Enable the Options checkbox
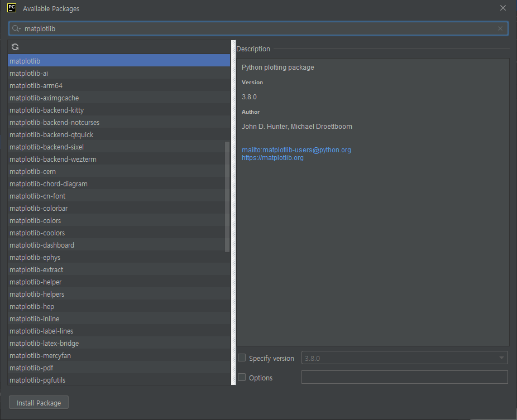 pos(242,377)
